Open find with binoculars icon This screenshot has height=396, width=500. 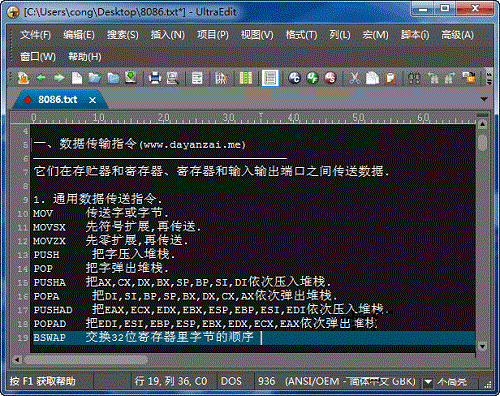pos(414,78)
